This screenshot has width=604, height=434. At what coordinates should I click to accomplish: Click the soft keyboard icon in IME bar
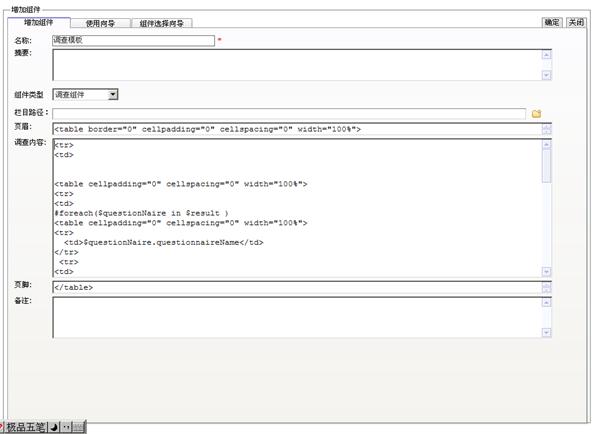click(x=78, y=427)
